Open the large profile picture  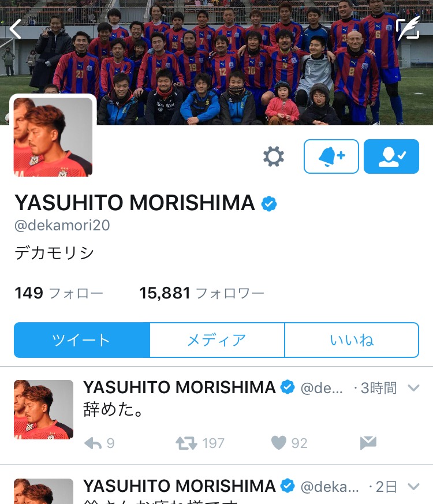[53, 137]
